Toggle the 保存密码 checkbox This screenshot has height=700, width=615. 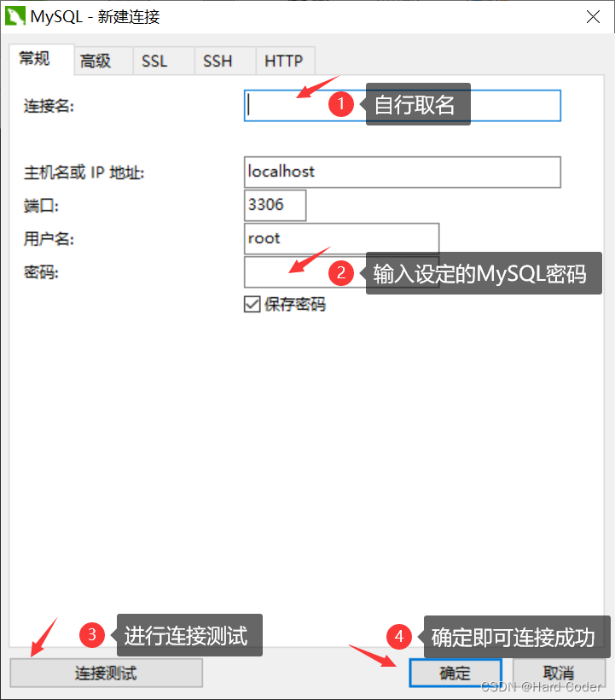(x=252, y=305)
